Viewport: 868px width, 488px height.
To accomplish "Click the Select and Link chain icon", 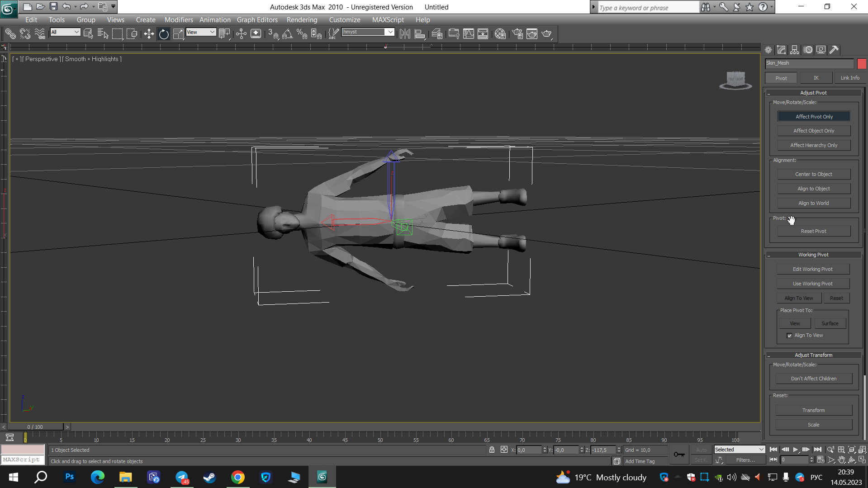I will pyautogui.click(x=10, y=34).
